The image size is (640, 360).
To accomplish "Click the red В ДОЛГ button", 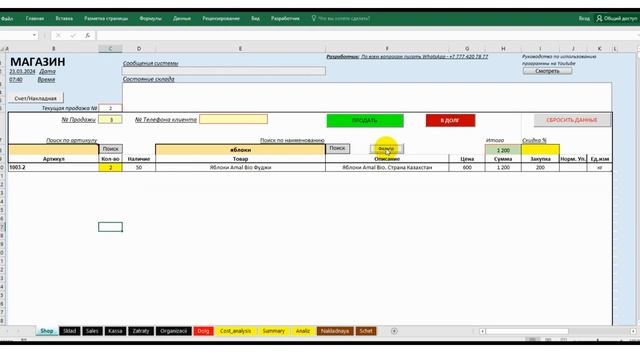I will coord(450,120).
